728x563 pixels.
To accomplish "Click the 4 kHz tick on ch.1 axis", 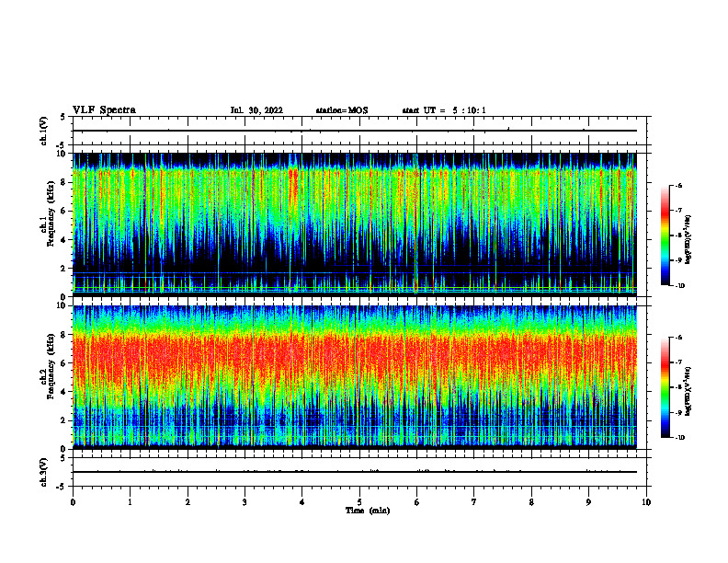I will (x=64, y=240).
